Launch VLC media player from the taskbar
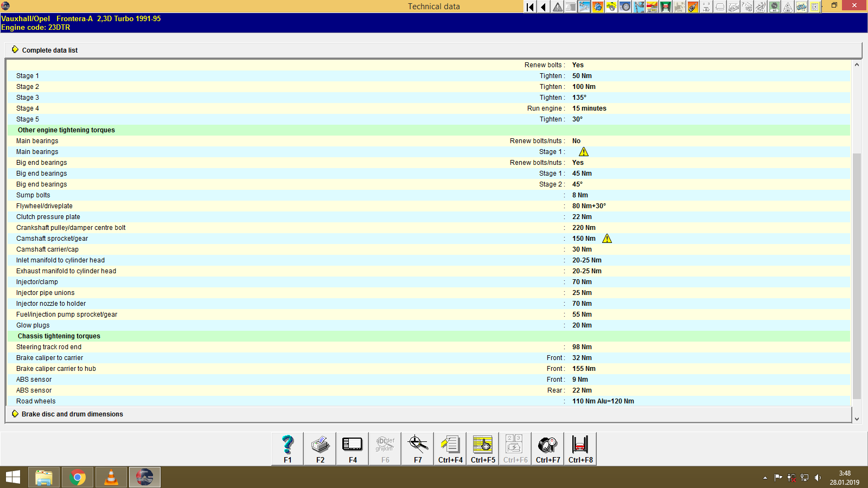This screenshot has height=488, width=868. click(x=111, y=477)
